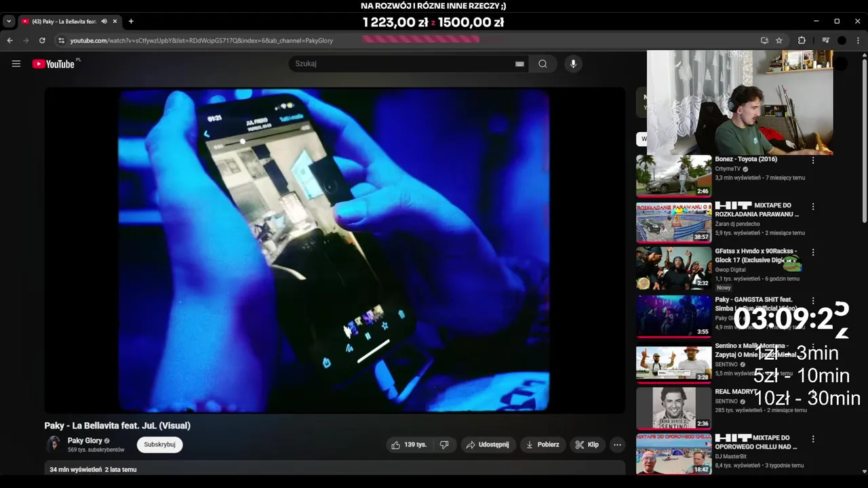Click the scrollbar down arrow
The height and width of the screenshot is (488, 868).
[864, 471]
